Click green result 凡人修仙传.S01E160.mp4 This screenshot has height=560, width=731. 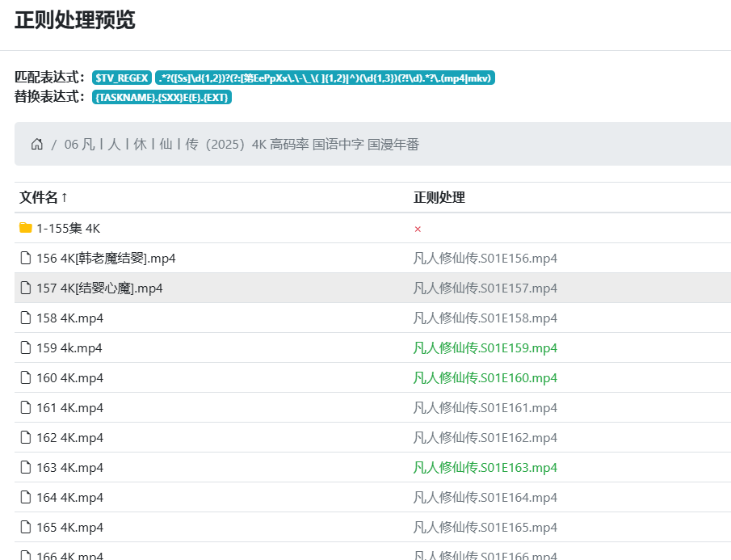(x=485, y=378)
